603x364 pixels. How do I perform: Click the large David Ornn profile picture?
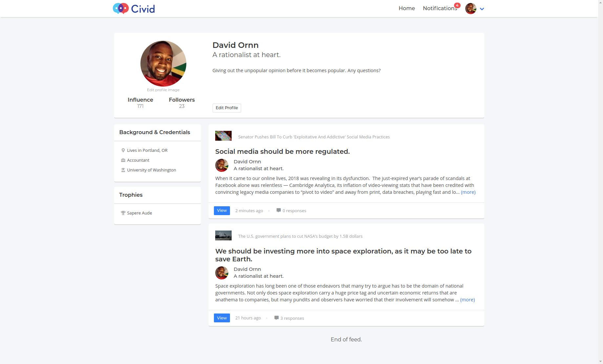[163, 64]
